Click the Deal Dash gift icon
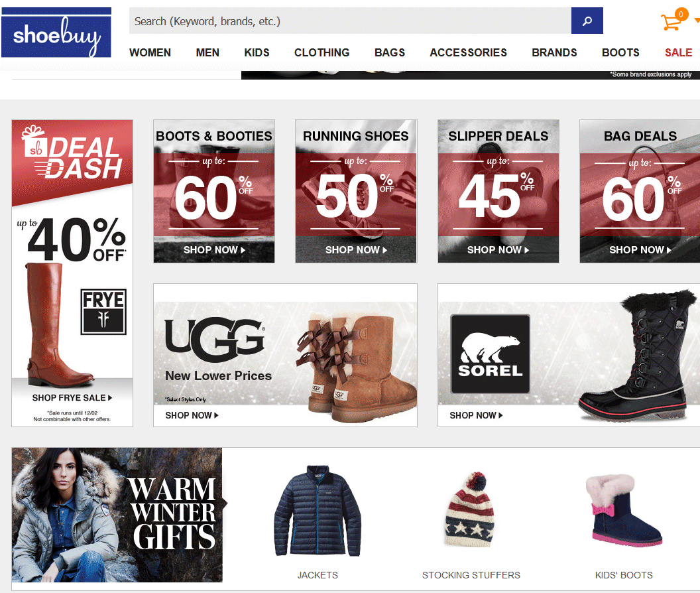Image resolution: width=700 pixels, height=593 pixels. click(34, 142)
